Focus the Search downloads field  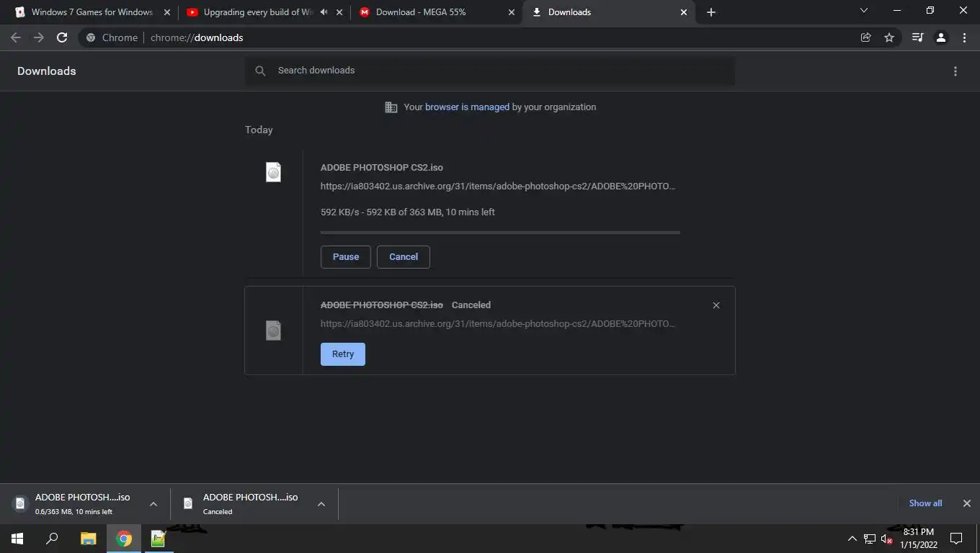[x=490, y=71]
